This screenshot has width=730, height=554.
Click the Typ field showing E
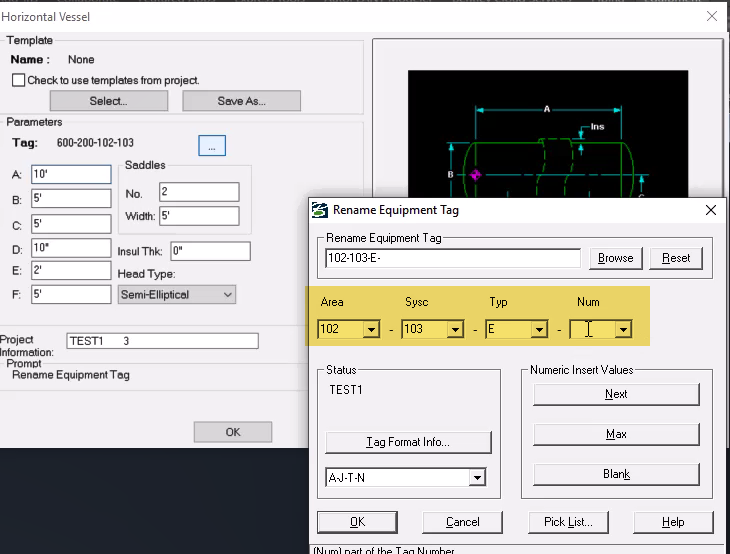point(508,330)
